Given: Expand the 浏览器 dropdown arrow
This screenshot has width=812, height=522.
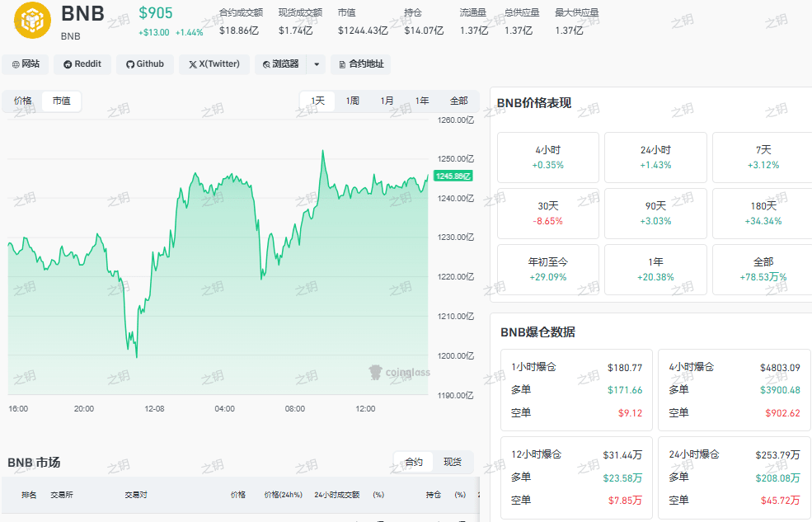Looking at the screenshot, I should [x=317, y=64].
